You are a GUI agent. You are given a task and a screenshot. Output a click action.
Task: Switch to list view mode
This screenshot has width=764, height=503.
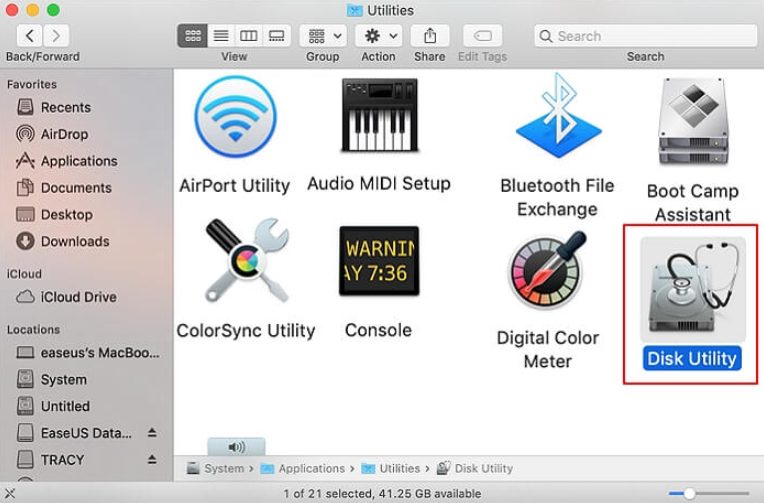point(220,36)
